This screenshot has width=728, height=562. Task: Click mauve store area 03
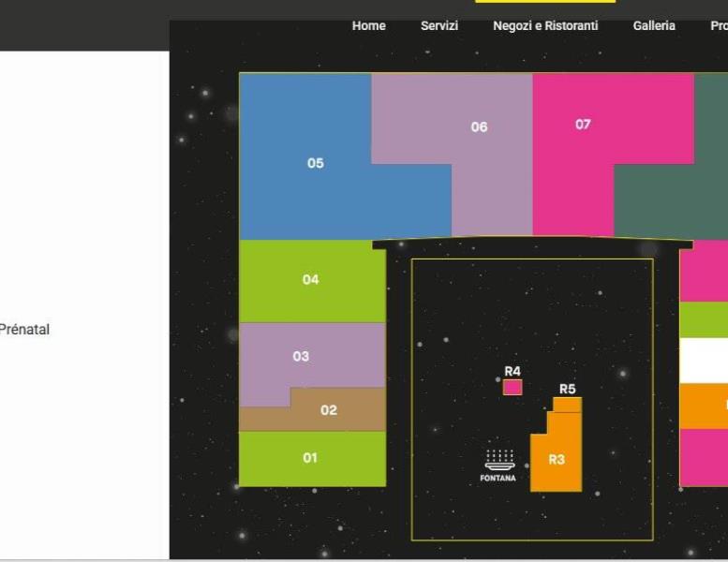pyautogui.click(x=301, y=356)
